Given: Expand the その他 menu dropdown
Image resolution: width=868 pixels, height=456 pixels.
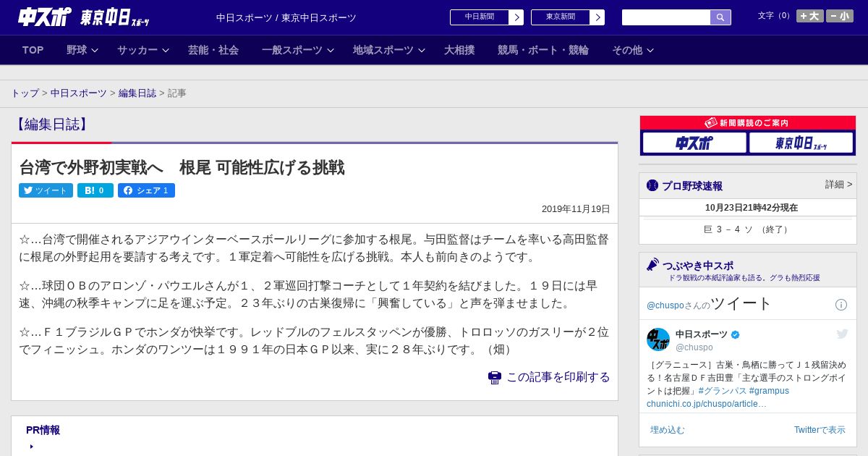Looking at the screenshot, I should coord(633,50).
